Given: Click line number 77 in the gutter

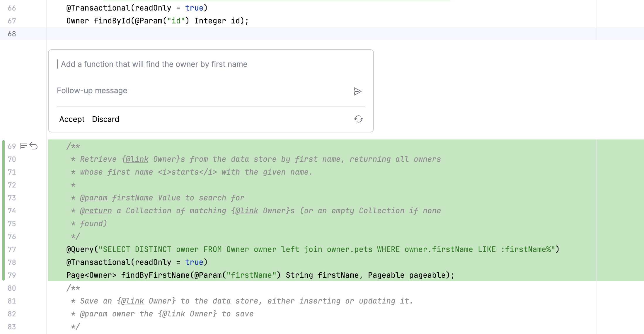Looking at the screenshot, I should tap(12, 249).
